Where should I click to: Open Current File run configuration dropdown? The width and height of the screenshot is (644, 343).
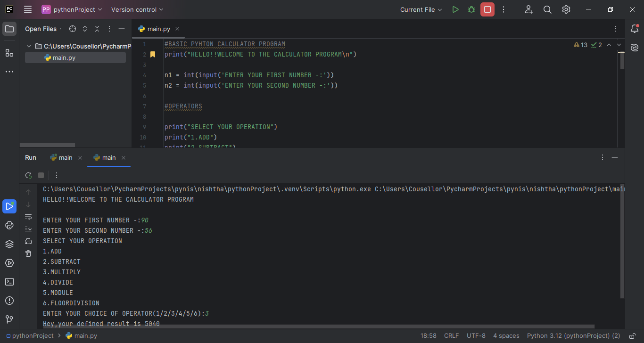tap(421, 9)
